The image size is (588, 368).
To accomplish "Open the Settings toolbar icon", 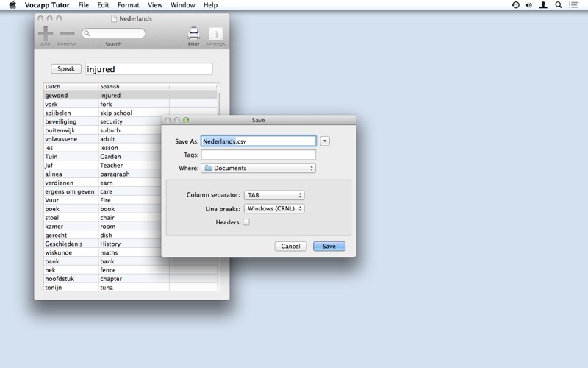I will [215, 34].
